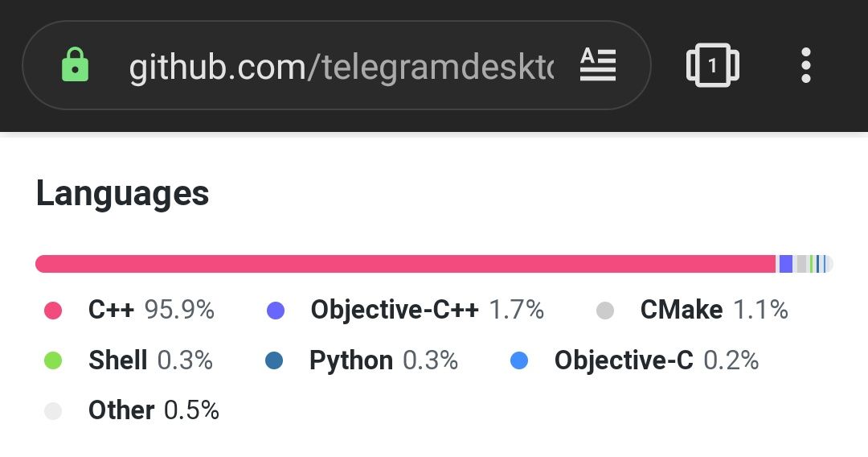Open the CMake 1.1% language link
The height and width of the screenshot is (457, 868).
714,310
